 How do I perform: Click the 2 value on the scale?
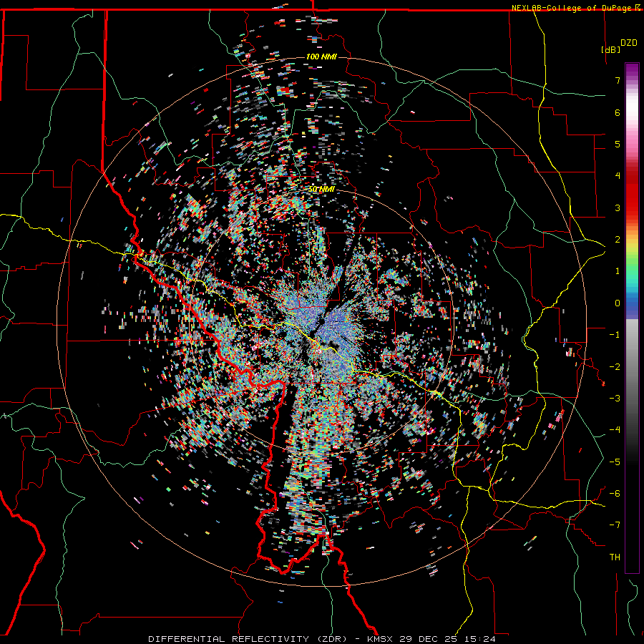618,240
